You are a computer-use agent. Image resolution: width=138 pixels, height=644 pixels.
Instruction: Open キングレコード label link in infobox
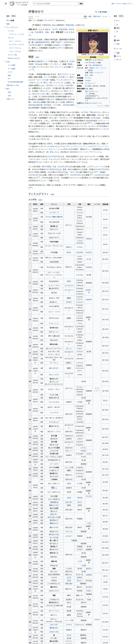90,83
